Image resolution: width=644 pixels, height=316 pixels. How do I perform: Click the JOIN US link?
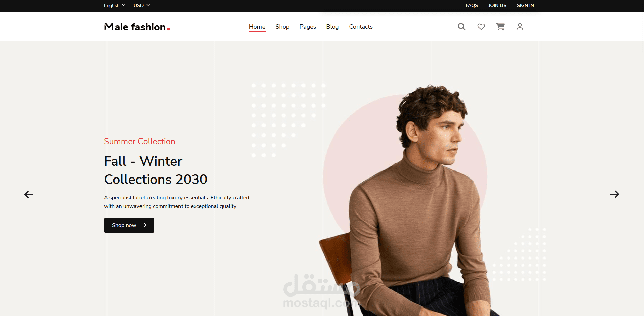(497, 5)
